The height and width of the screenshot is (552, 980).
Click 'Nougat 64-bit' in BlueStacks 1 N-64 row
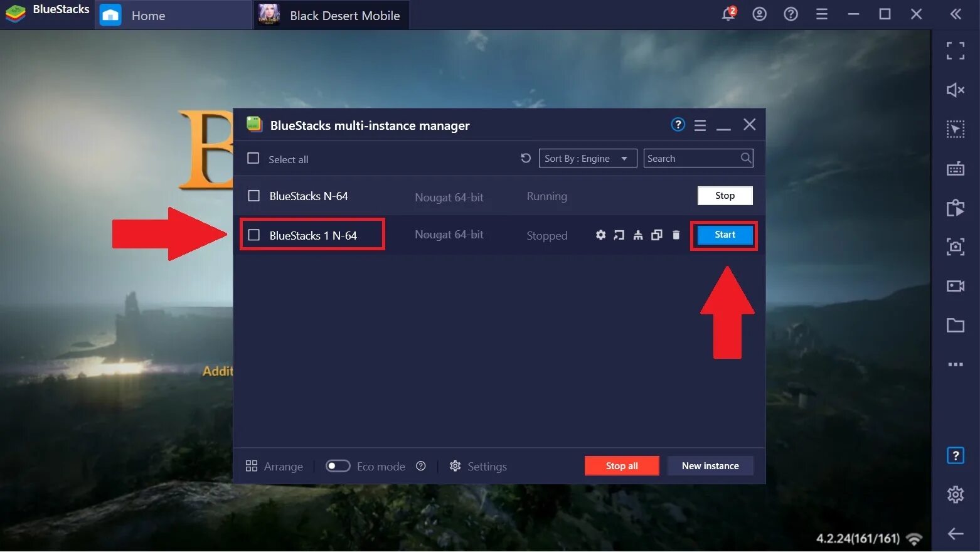point(449,235)
